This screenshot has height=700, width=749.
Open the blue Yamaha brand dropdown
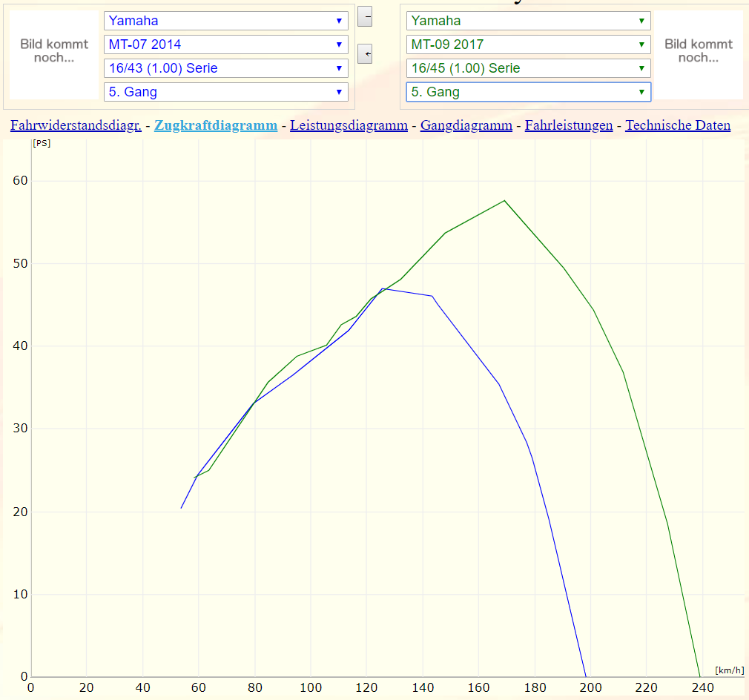coord(225,21)
